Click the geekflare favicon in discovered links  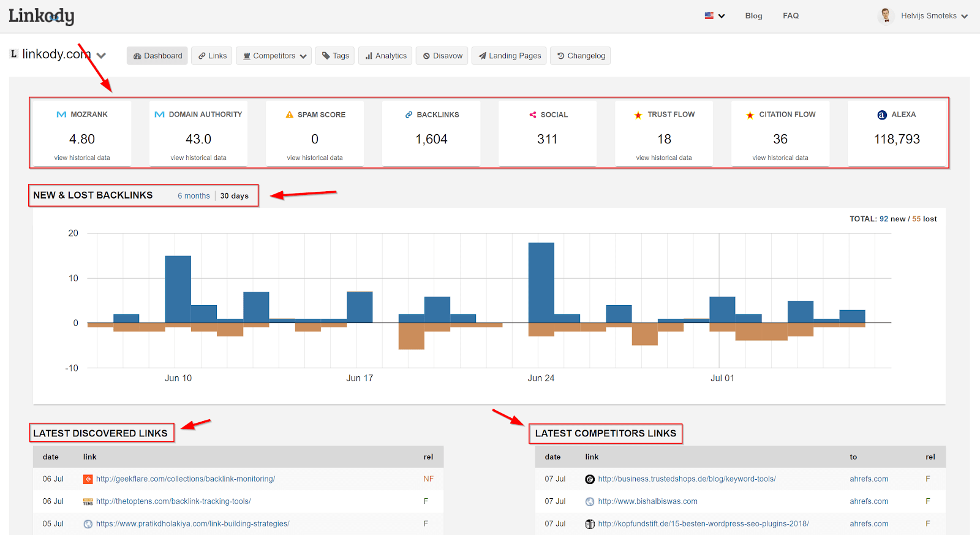click(88, 479)
